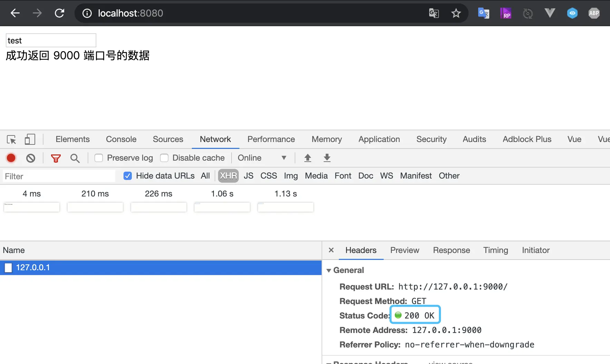Show the Initiator details tab
610x364 pixels.
click(536, 250)
